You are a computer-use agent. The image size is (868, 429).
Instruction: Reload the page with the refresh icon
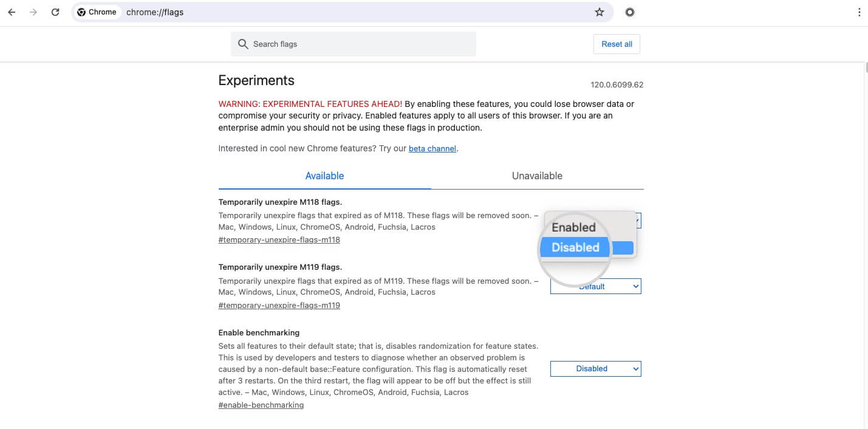pos(55,12)
